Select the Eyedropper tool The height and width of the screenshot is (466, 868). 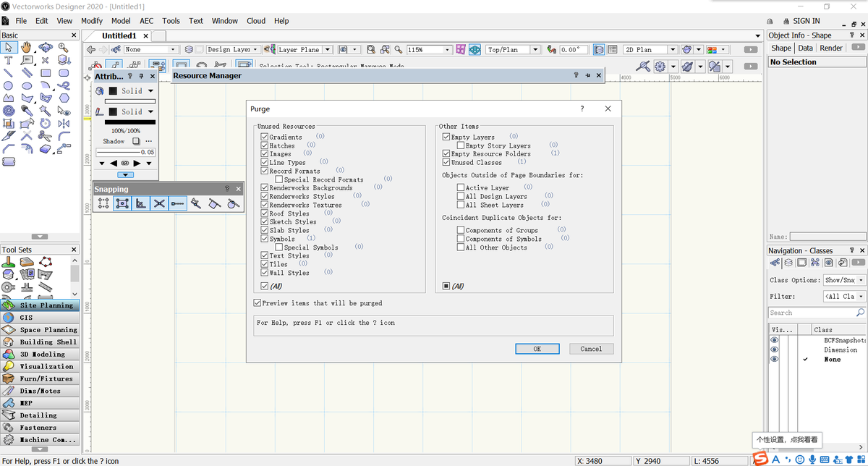(27, 111)
